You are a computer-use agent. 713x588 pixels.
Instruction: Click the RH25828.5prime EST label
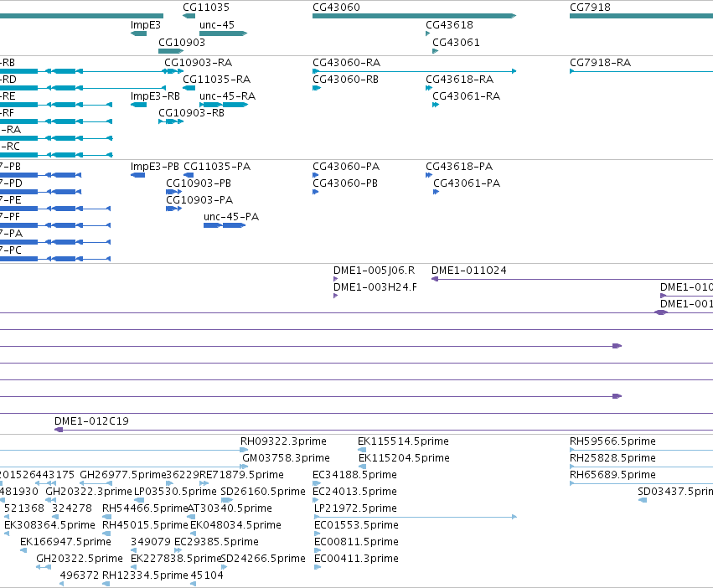coord(612,458)
